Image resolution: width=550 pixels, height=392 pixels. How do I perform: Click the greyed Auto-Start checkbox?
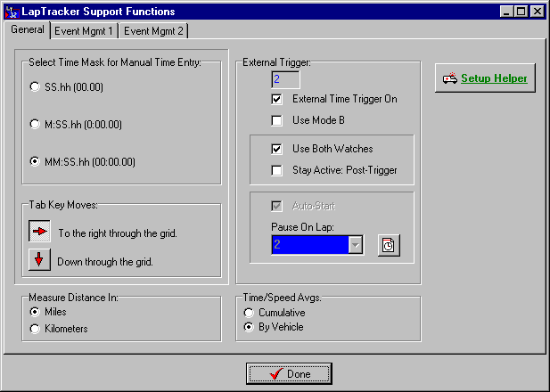[x=276, y=206]
